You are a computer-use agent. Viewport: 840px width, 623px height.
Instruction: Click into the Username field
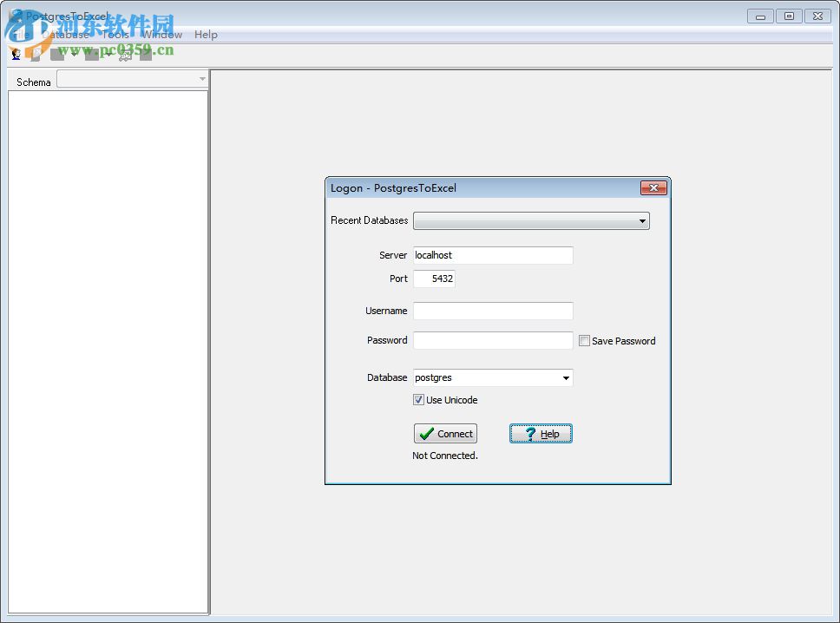point(493,311)
